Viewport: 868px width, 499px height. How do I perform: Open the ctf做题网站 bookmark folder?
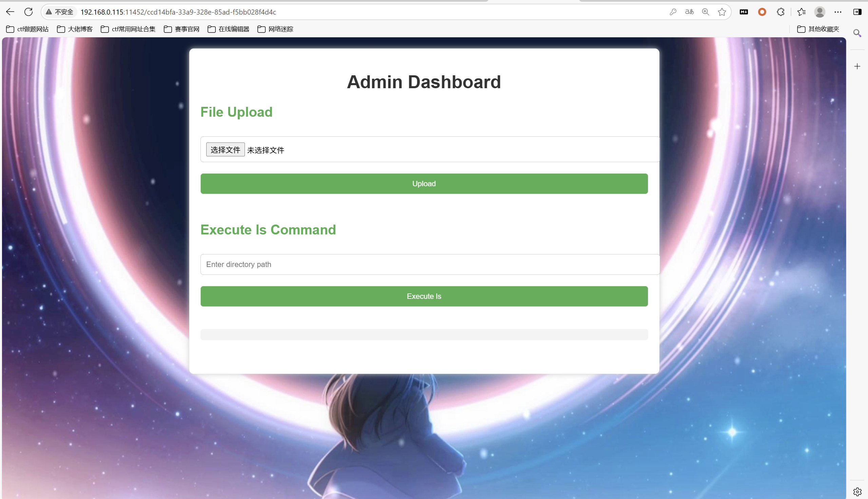27,29
